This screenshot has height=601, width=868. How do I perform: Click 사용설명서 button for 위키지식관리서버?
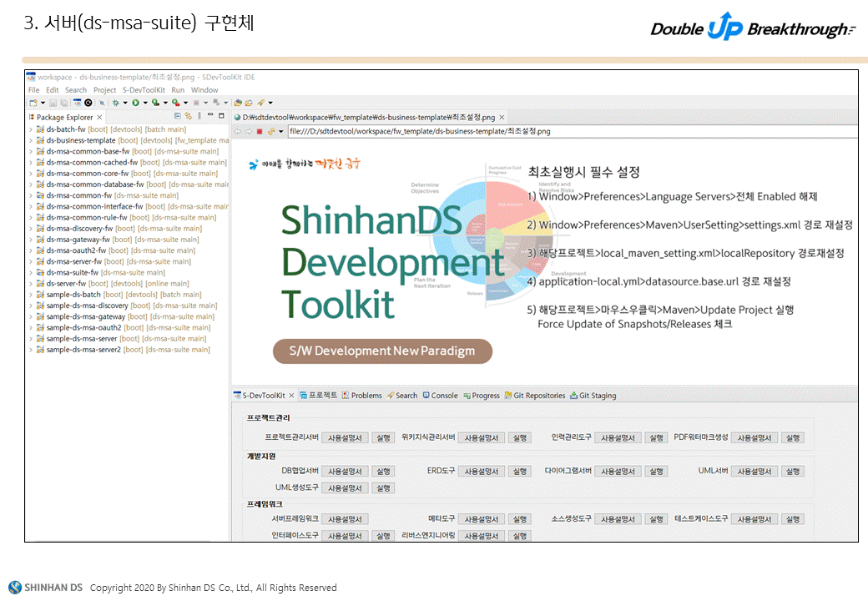point(481,437)
